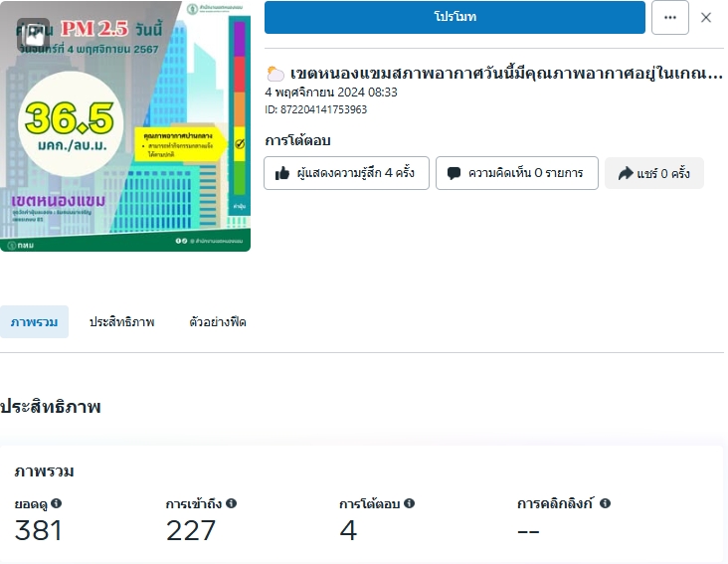Click the blue โปรโมท promote button
728x564 pixels.
[x=455, y=17]
